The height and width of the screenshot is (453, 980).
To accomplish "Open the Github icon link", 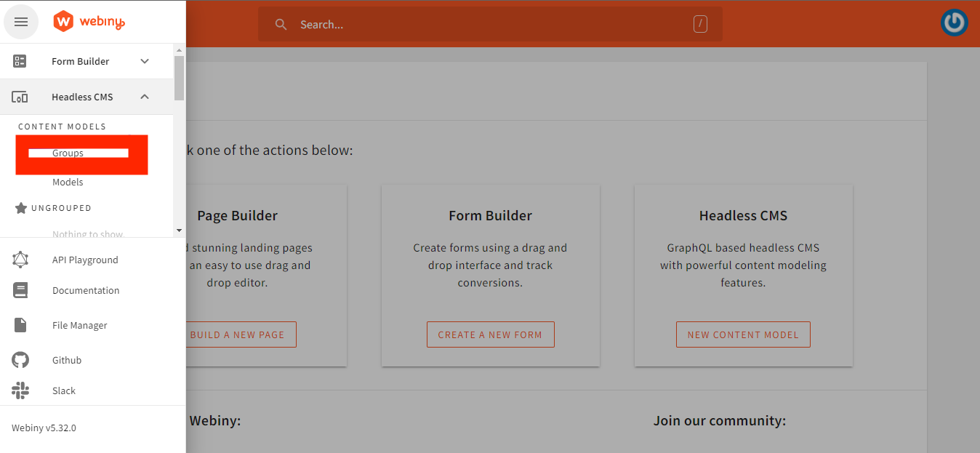I will pyautogui.click(x=20, y=360).
